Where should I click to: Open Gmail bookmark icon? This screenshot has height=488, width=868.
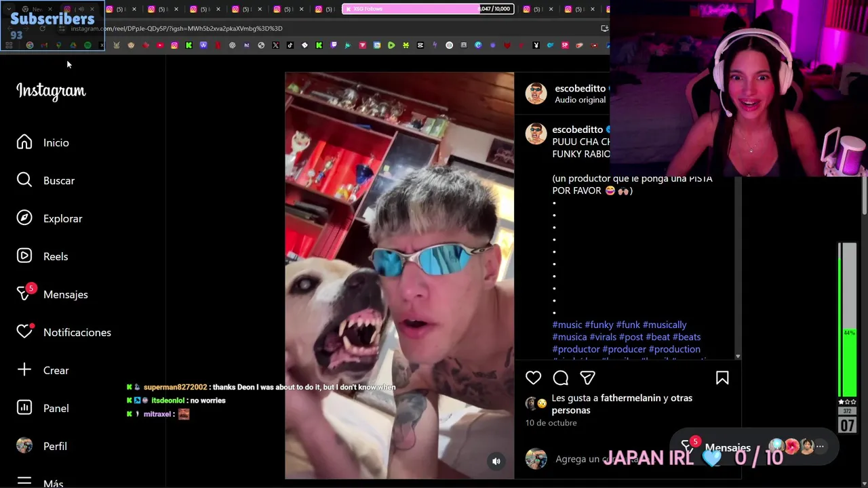pyautogui.click(x=44, y=45)
